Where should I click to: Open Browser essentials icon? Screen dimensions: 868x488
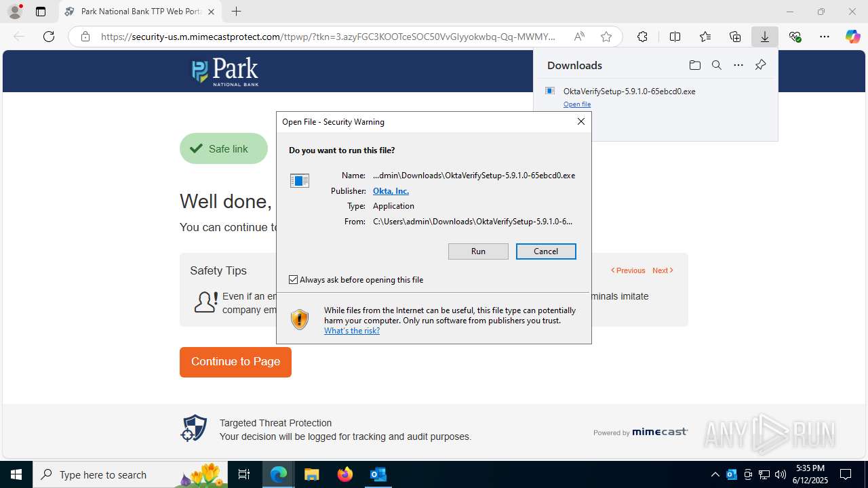point(795,37)
